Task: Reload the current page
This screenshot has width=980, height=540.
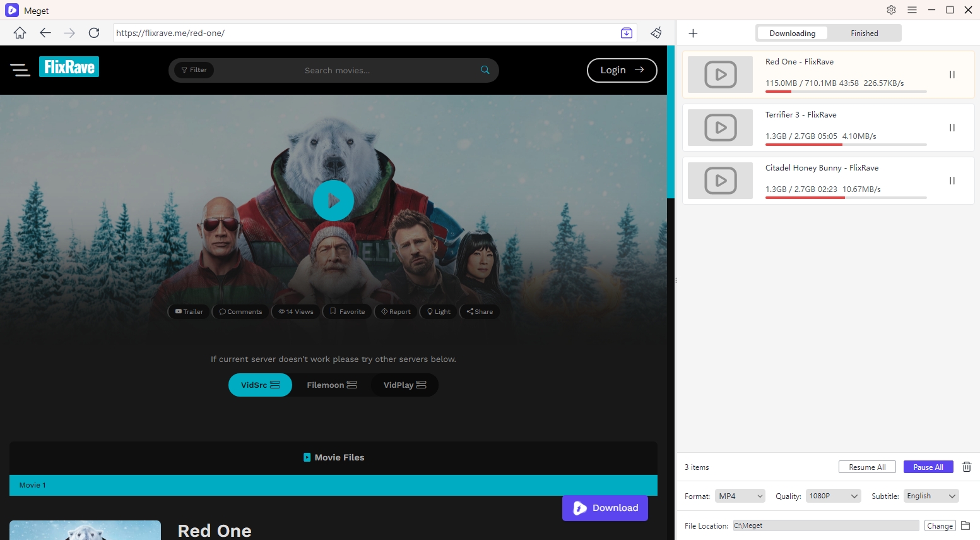Action: tap(94, 33)
